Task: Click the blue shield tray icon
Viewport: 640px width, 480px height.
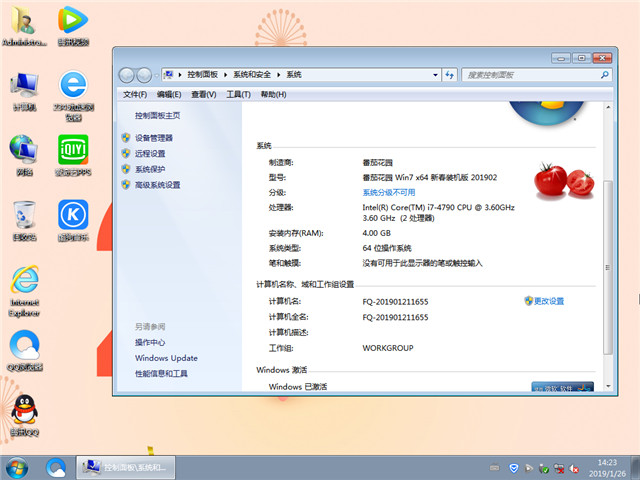Action: click(514, 468)
